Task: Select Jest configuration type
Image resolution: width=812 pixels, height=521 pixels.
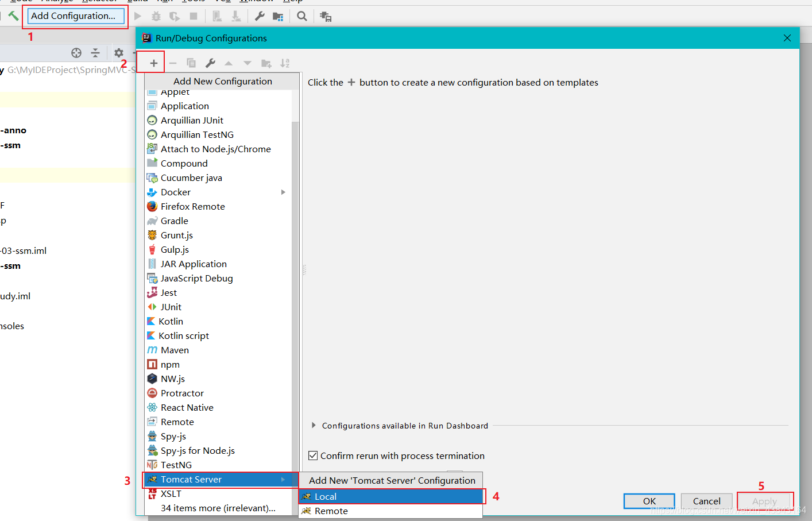Action: 218,293
